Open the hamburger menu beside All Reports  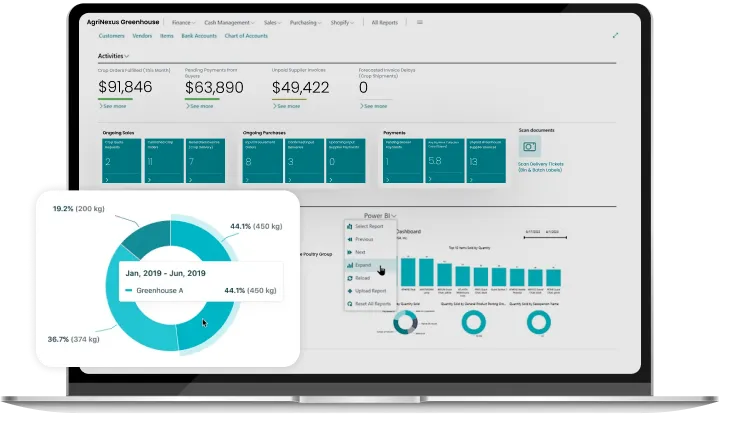pyautogui.click(x=420, y=21)
